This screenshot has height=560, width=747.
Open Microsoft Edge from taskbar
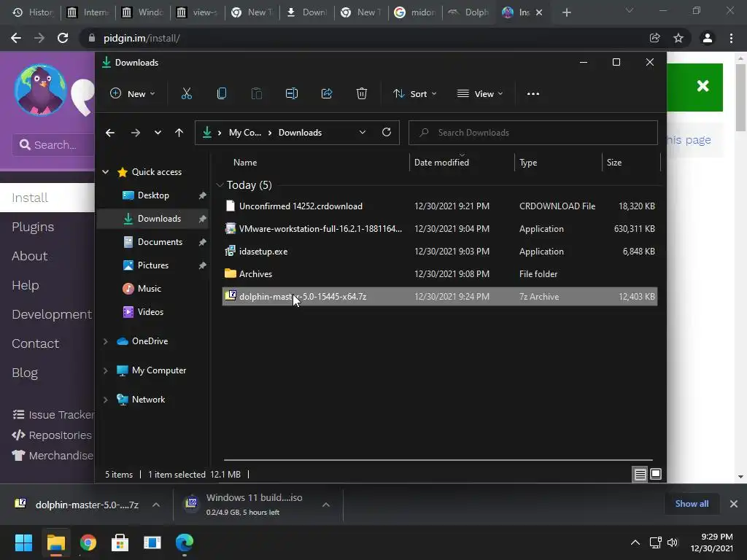[185, 542]
